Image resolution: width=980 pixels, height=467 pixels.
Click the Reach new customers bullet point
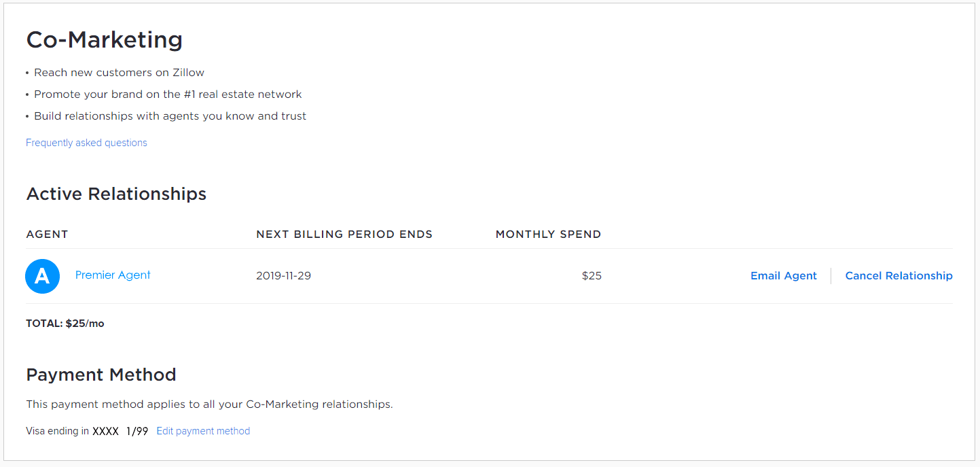[x=119, y=72]
